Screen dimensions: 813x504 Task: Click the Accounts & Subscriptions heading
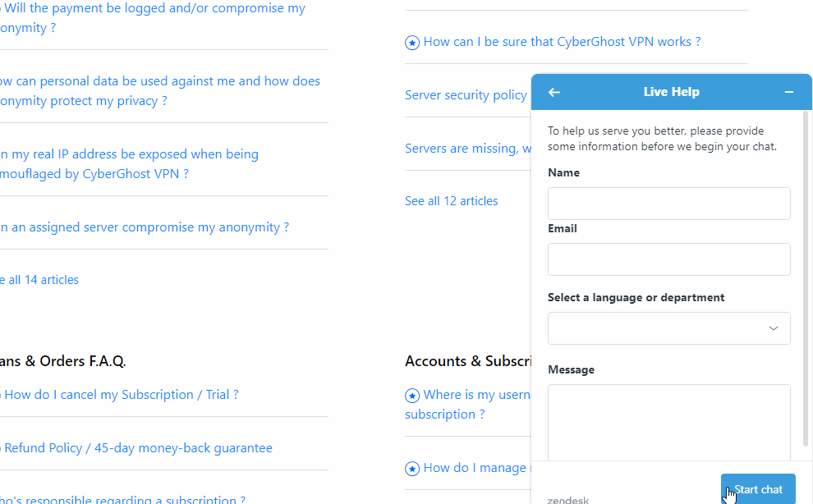pyautogui.click(x=468, y=361)
